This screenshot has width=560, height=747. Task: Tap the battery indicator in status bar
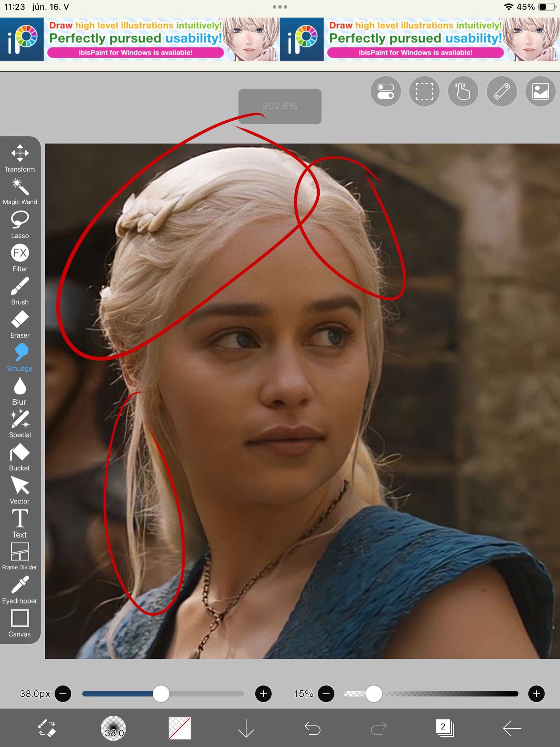(548, 7)
